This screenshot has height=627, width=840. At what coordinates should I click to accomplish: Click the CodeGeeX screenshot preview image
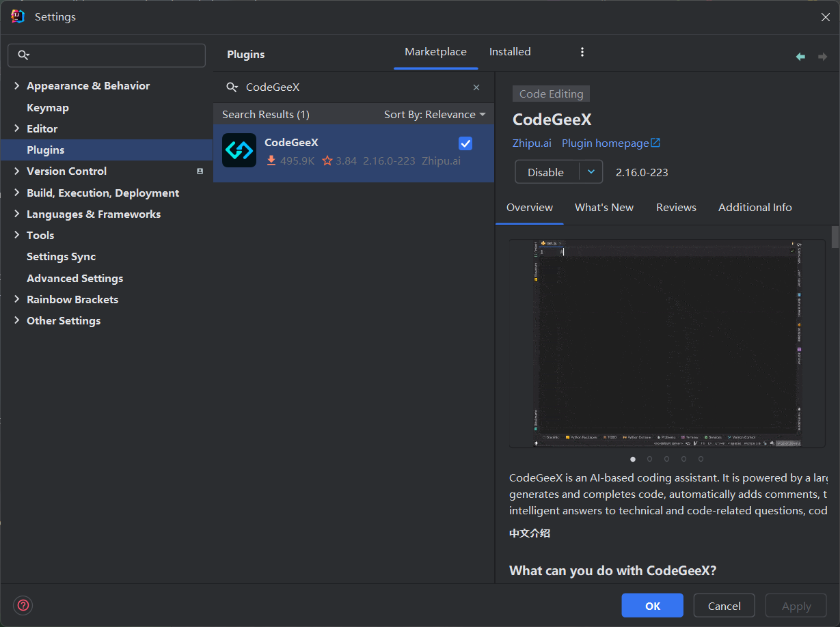click(x=666, y=344)
